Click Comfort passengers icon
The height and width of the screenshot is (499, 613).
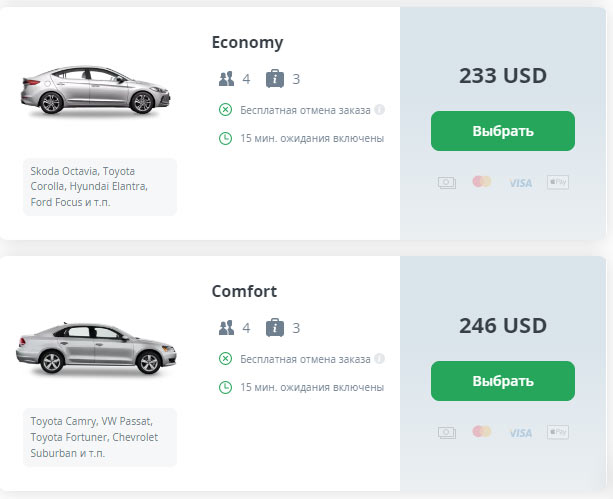point(226,327)
